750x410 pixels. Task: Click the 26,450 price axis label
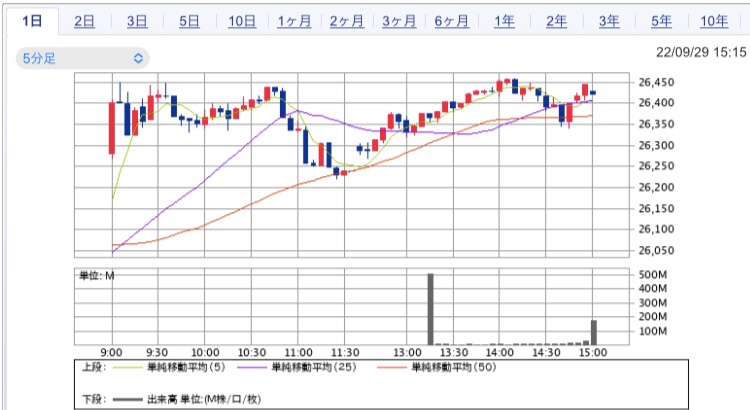coord(656,82)
